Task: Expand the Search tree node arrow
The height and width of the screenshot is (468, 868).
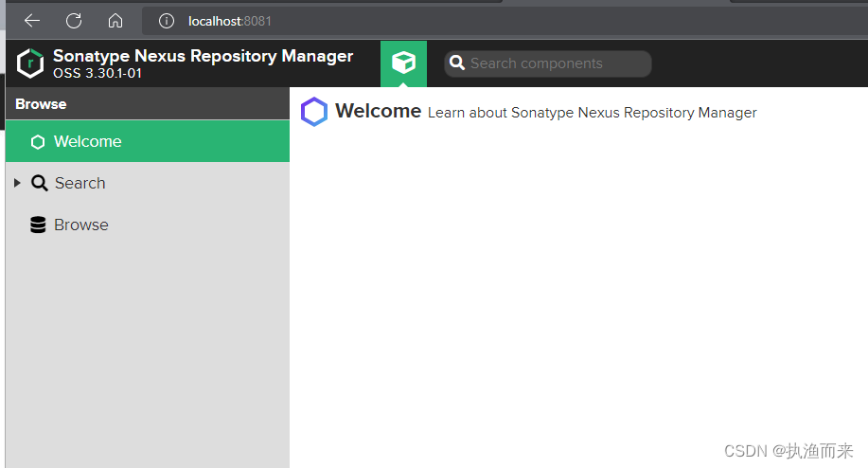Action: [x=17, y=183]
